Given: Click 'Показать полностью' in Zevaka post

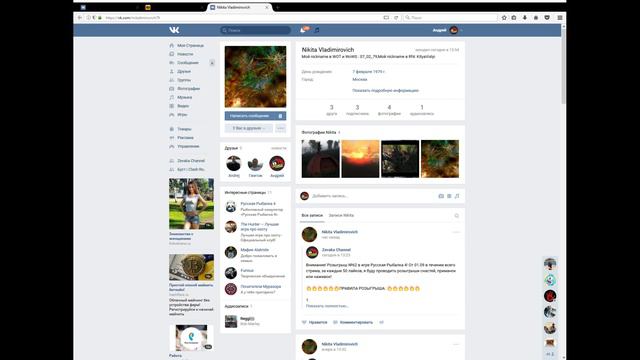Looking at the screenshot, I should coord(327,306).
